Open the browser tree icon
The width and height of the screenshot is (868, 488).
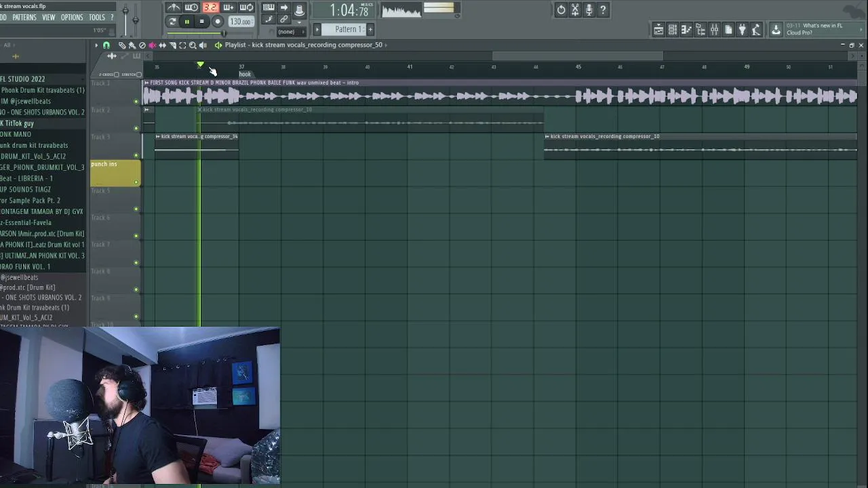point(701,30)
